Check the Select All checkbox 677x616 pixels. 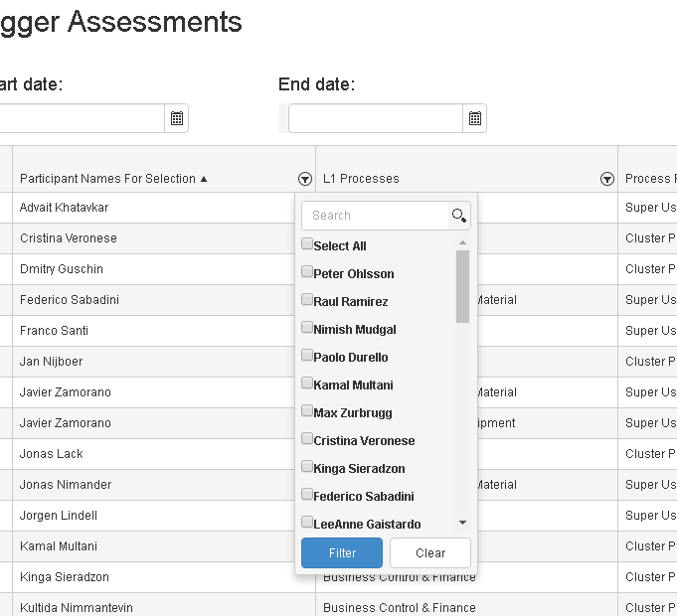tap(307, 244)
